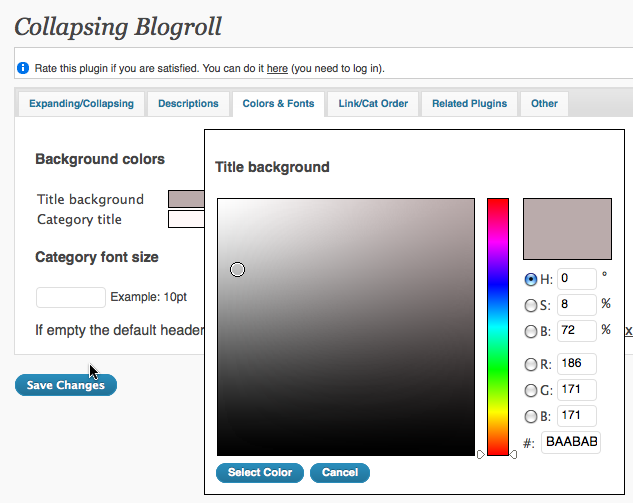The height and width of the screenshot is (503, 633).
Task: Click the left hue slider arrow
Action: tap(481, 455)
